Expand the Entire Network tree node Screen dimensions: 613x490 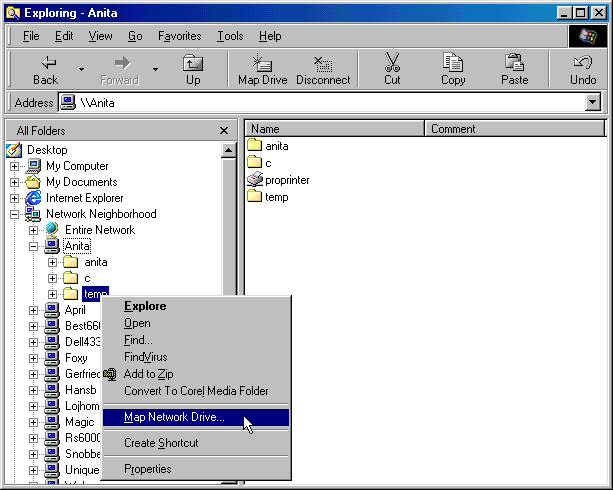point(34,230)
